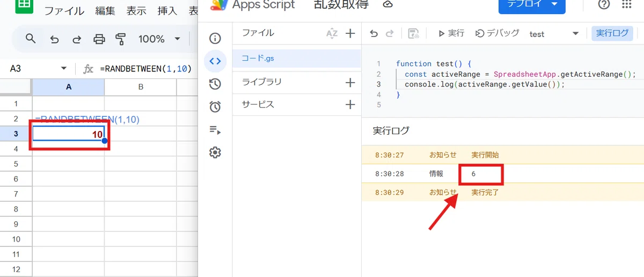Click the formula bar with RANDBETWEEN
644x277 pixels.
click(x=145, y=69)
